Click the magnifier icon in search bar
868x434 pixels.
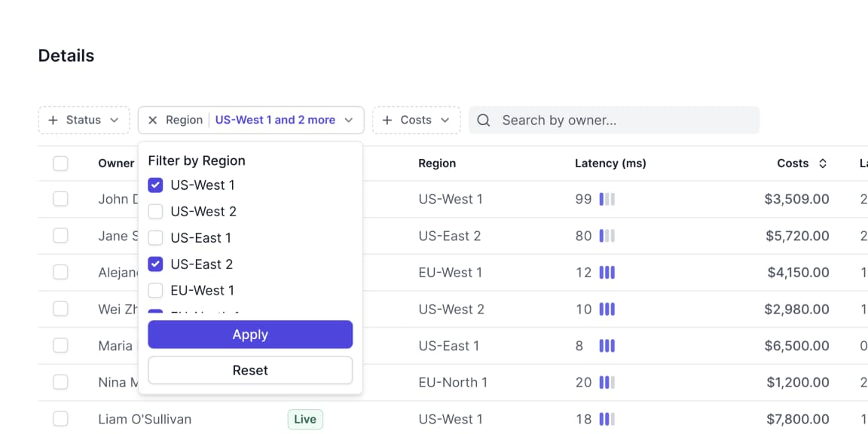[x=484, y=121]
